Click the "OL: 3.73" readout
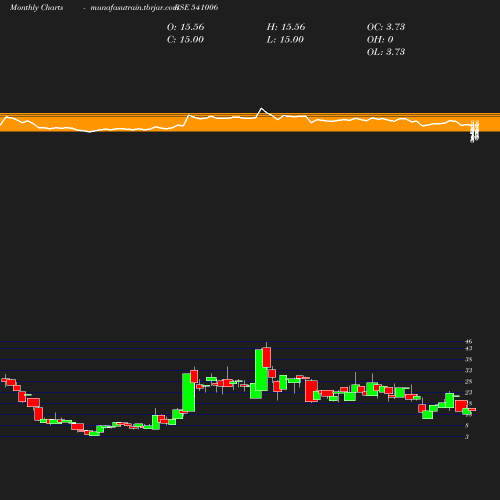The height and width of the screenshot is (500, 500). point(386,52)
